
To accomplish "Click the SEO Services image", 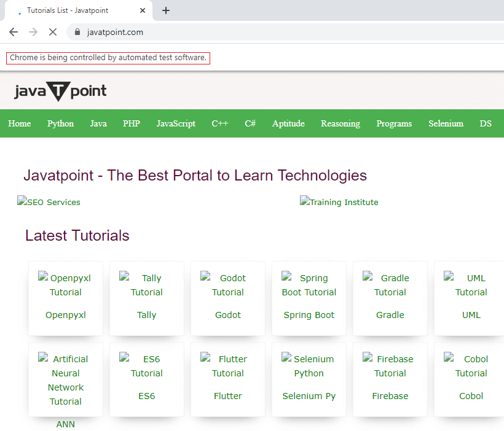I will point(49,202).
